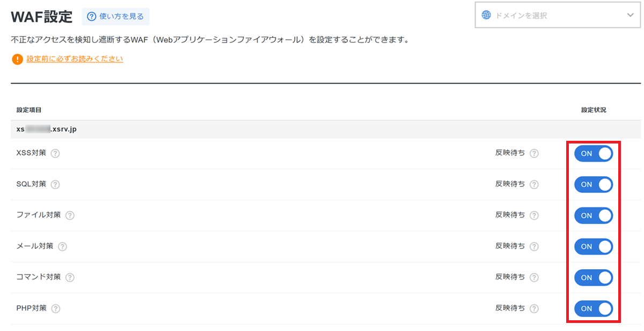
Task: Click the help icon beside ファイル対策
Action: coord(70,215)
